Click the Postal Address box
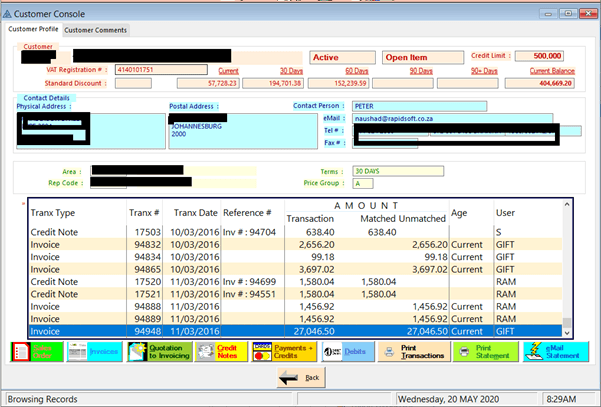 pyautogui.click(x=243, y=131)
